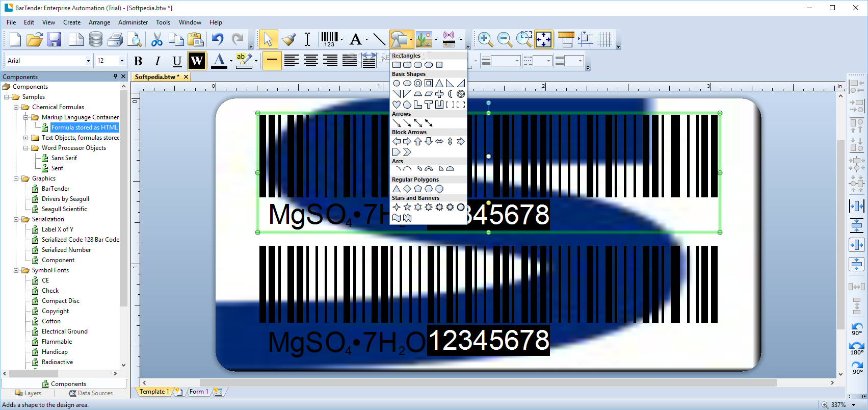Choose the pentagon in Regular Polygons

click(x=418, y=189)
